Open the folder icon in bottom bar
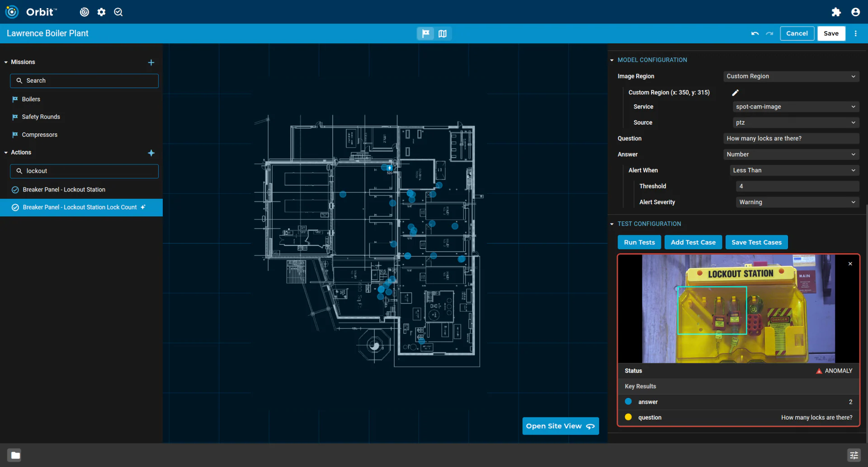The image size is (868, 467). tap(15, 455)
